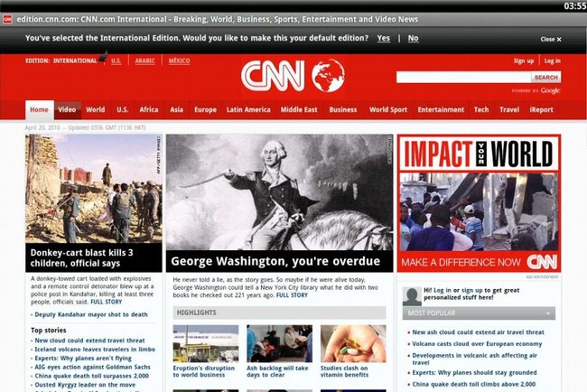Open the Middle East section

tap(299, 109)
